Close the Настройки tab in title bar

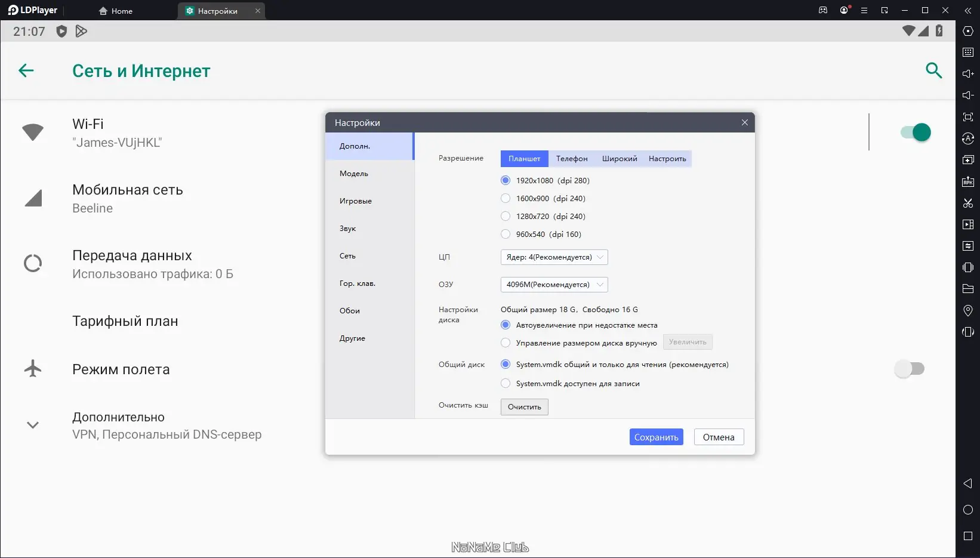258,11
